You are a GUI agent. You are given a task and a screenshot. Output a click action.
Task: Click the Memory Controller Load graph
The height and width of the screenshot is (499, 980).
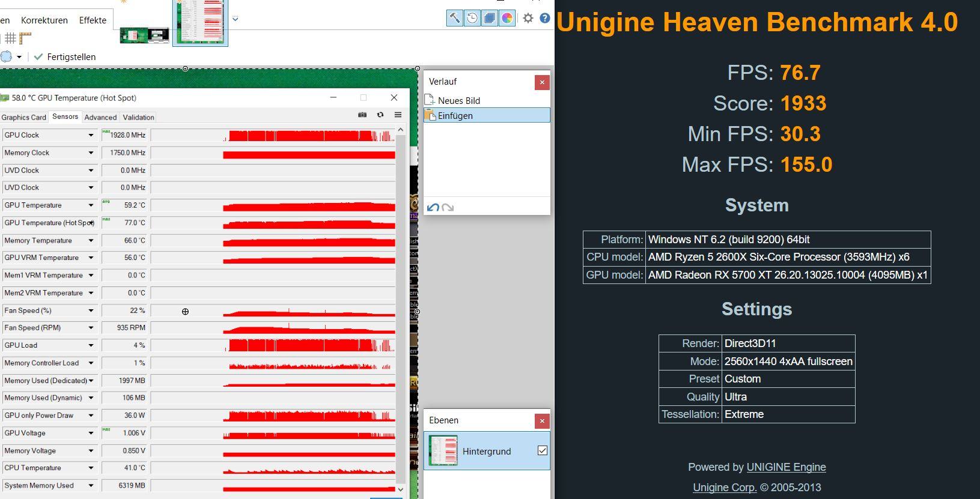(x=273, y=363)
